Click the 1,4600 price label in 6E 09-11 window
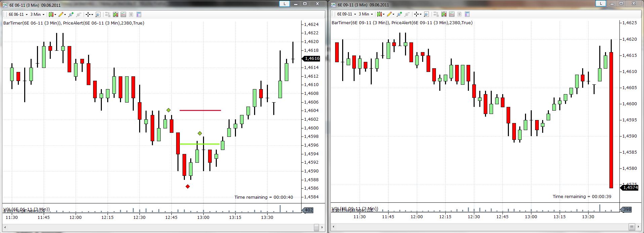Image resolution: width=644 pixels, height=233 pixels. (630, 104)
